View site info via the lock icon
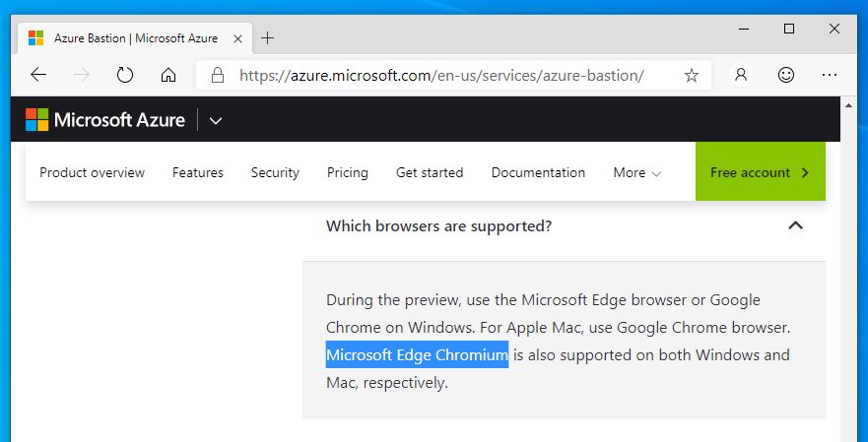Image resolution: width=868 pixels, height=442 pixels. [x=218, y=75]
